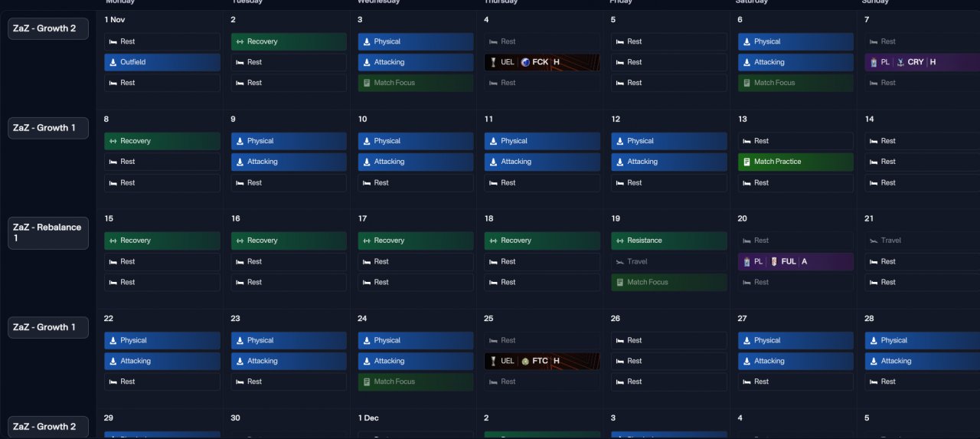Select the Physical session on 3 Nov
980x439 pixels.
(416, 41)
